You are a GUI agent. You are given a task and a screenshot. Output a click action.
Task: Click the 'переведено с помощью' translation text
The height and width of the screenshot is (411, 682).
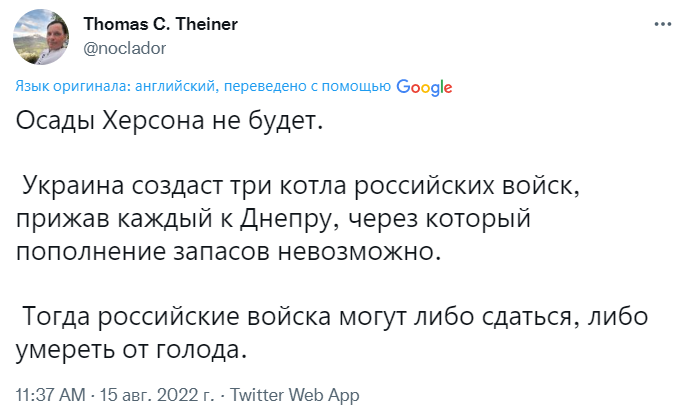tap(308, 86)
